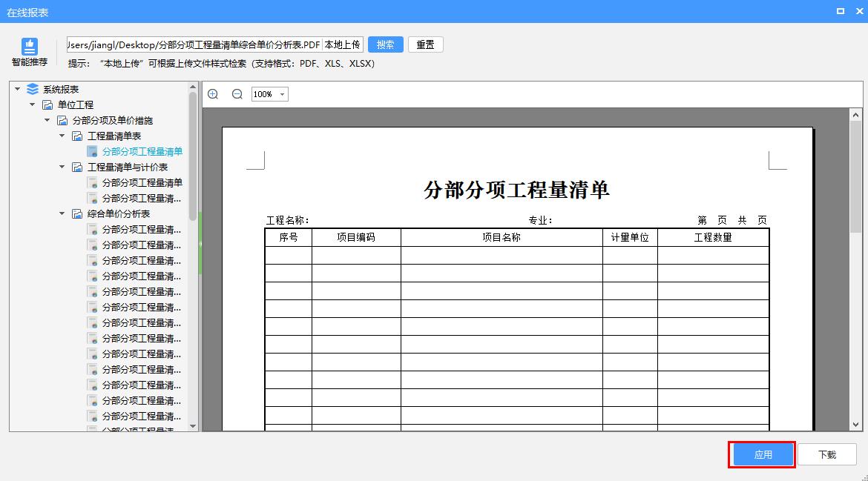The image size is (868, 481).
Task: Collapse the 工程量清单与计价表 node
Action: 62,167
